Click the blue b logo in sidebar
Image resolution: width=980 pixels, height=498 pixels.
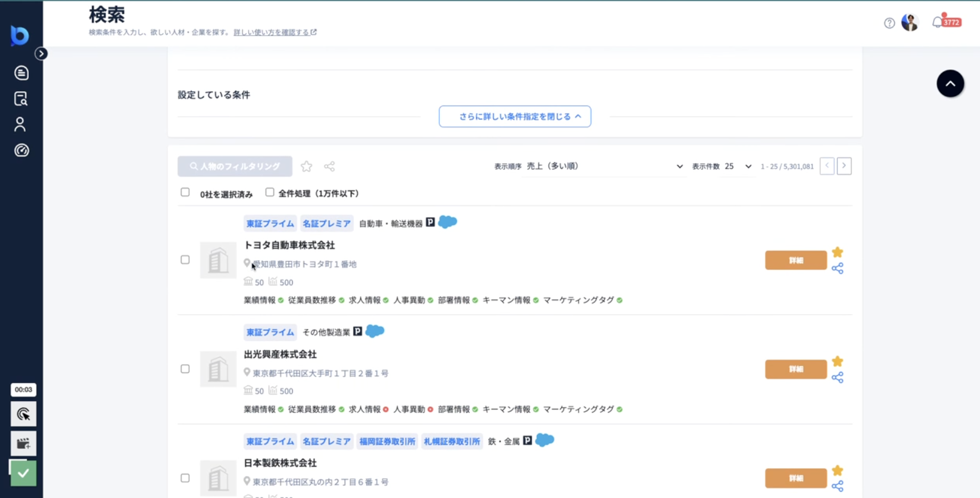pyautogui.click(x=20, y=35)
